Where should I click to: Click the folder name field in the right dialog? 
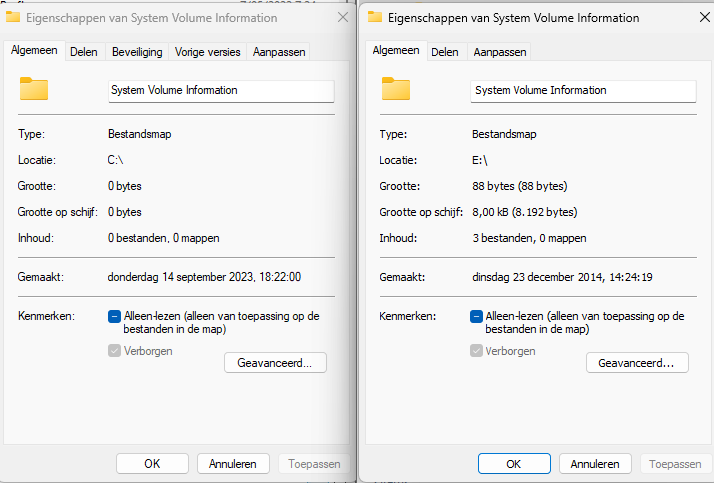coord(583,90)
